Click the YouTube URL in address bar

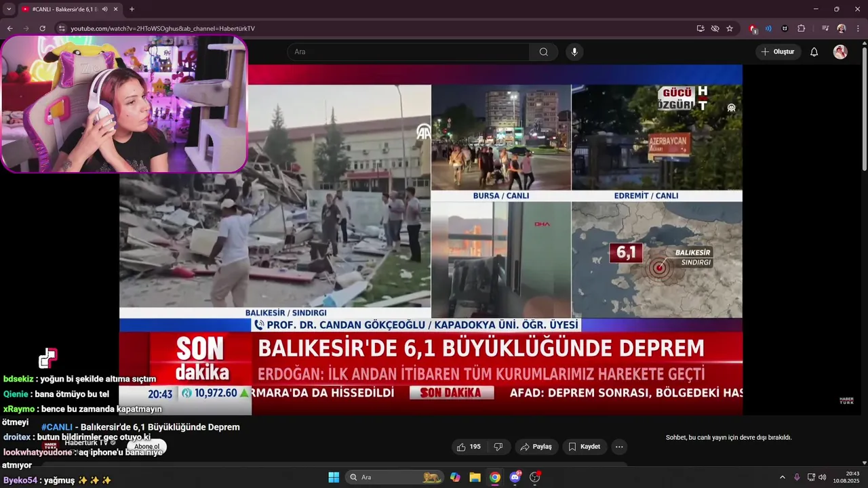(x=163, y=28)
